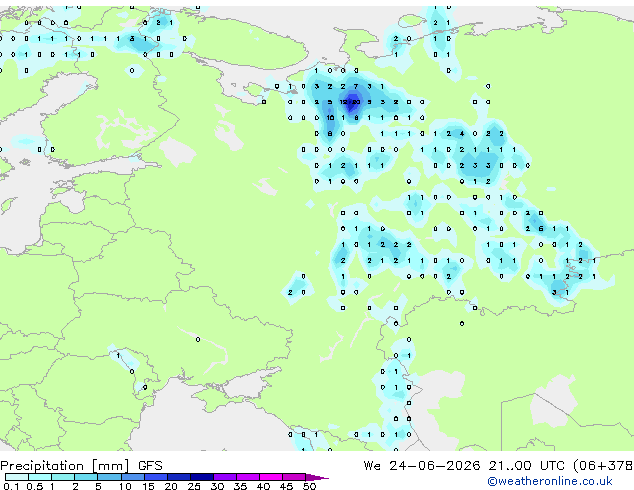Click the date '24-06-2026' text
Screen dimensions: 634x490
435,466
